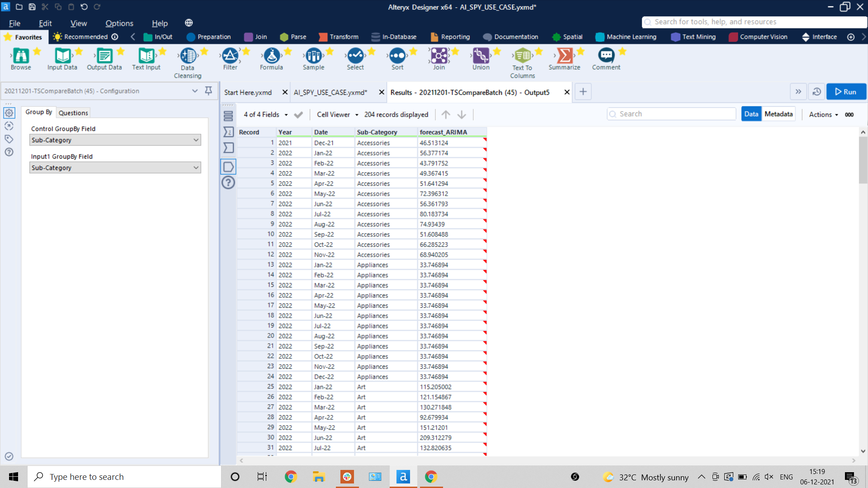Open a new workflow tab with plus button
Viewport: 868px width, 488px height.
coord(583,92)
